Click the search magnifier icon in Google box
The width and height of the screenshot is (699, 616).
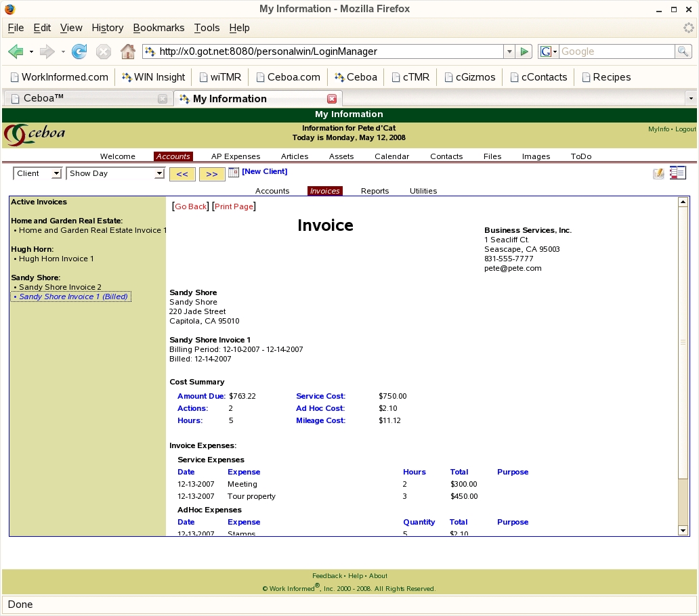click(x=683, y=51)
